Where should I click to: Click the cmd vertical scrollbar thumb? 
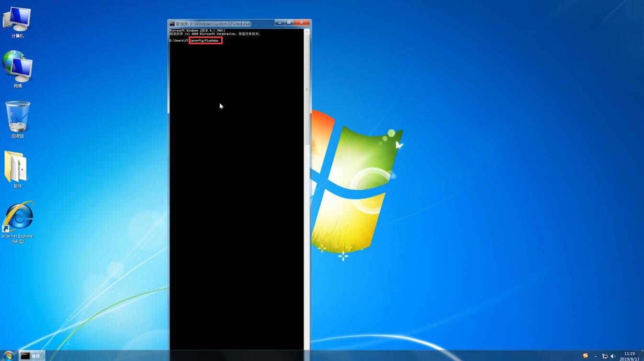[307, 90]
